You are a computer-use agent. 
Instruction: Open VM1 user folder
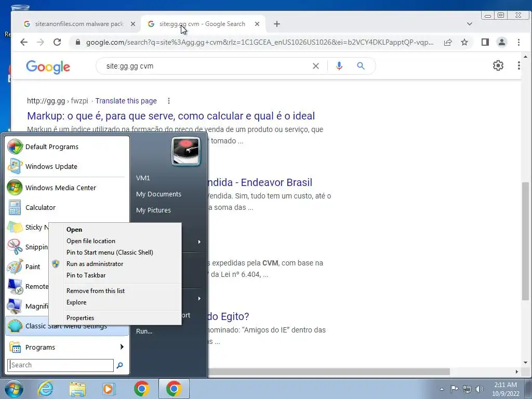click(x=143, y=178)
